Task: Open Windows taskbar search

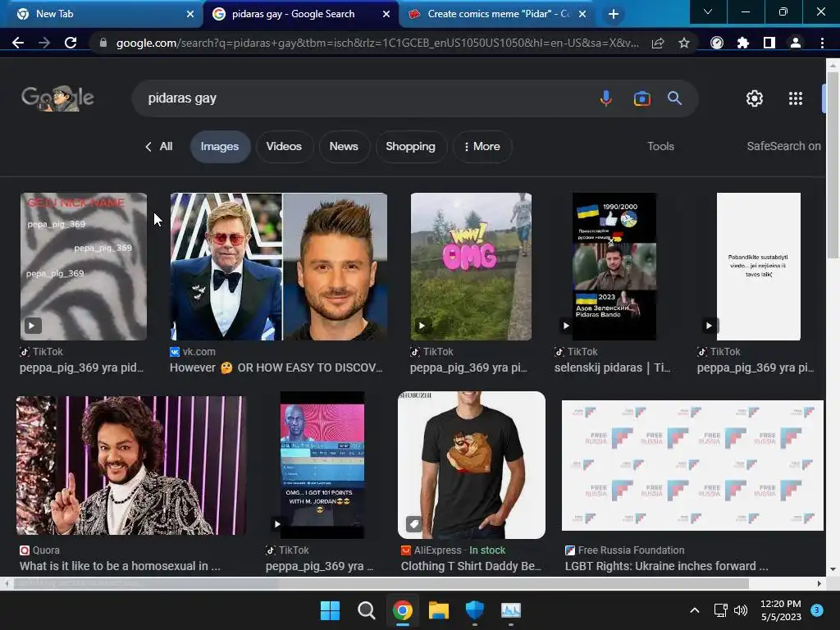Action: 367,610
